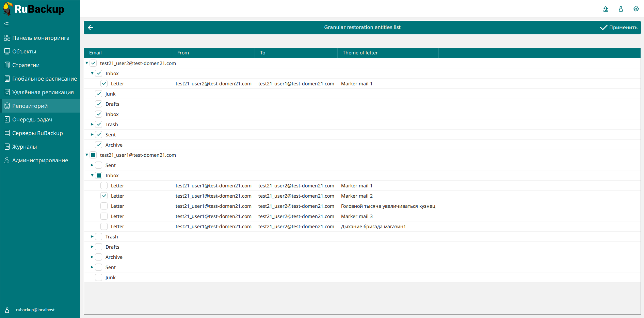Click rubackup@localhost user link
Image resolution: width=644 pixels, height=318 pixels.
(35, 310)
